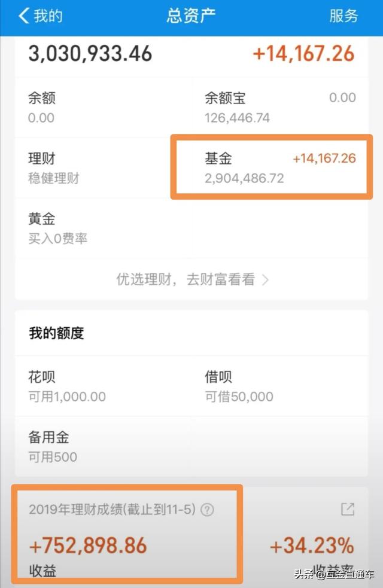
Task: Tap the back arrow icon
Action: (24, 16)
